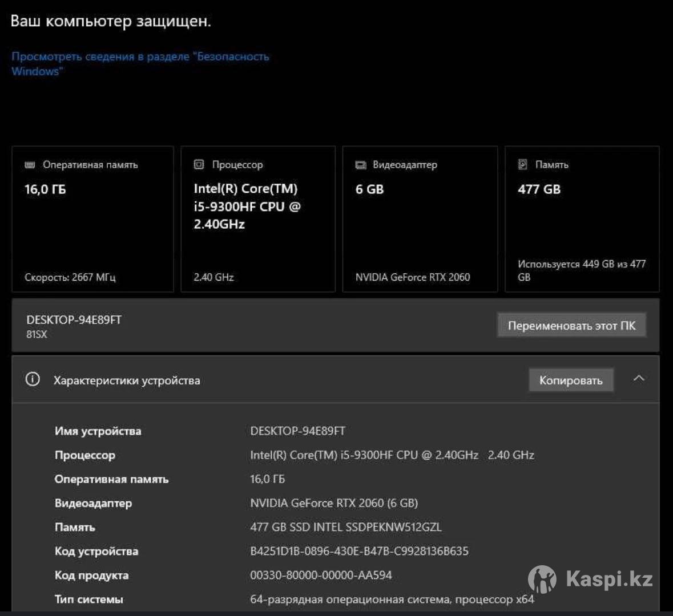Image resolution: width=673 pixels, height=616 pixels.
Task: Collapse the device specifications section chevron
Action: point(639,379)
